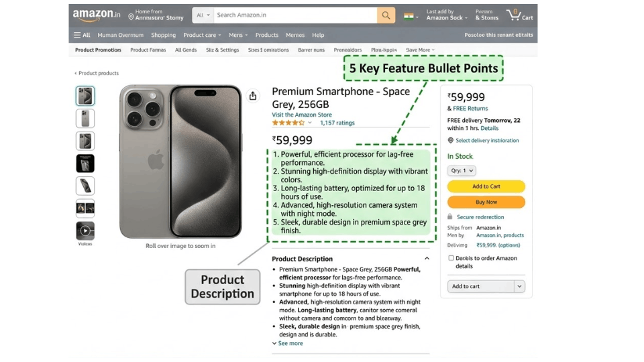Collapse the Product Description section

[x=427, y=259]
